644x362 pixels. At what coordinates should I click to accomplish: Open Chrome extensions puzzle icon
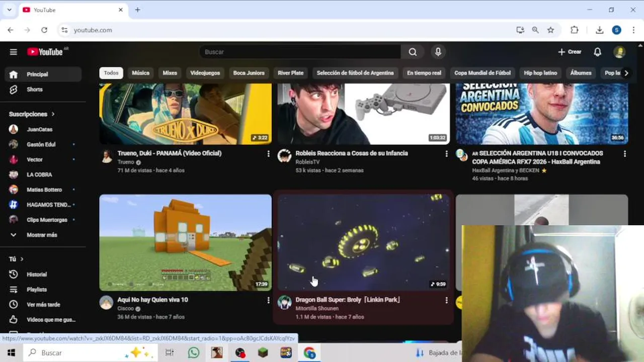(x=574, y=30)
